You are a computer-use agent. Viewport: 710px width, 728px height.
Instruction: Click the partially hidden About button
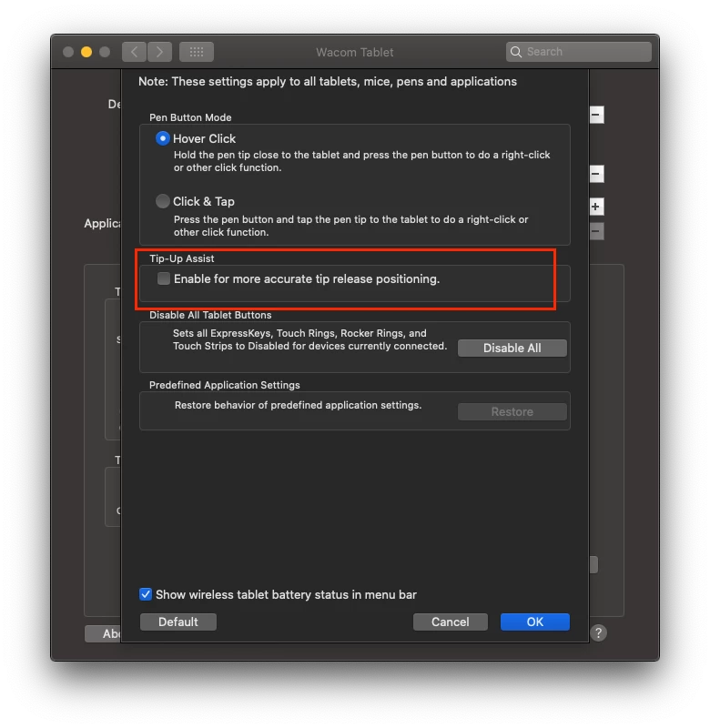click(103, 633)
